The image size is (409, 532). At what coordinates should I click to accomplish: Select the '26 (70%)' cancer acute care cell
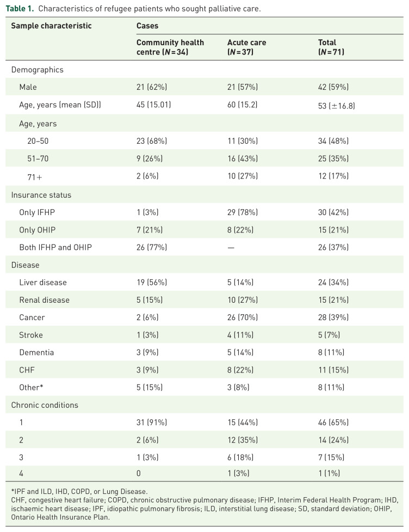tap(243, 317)
